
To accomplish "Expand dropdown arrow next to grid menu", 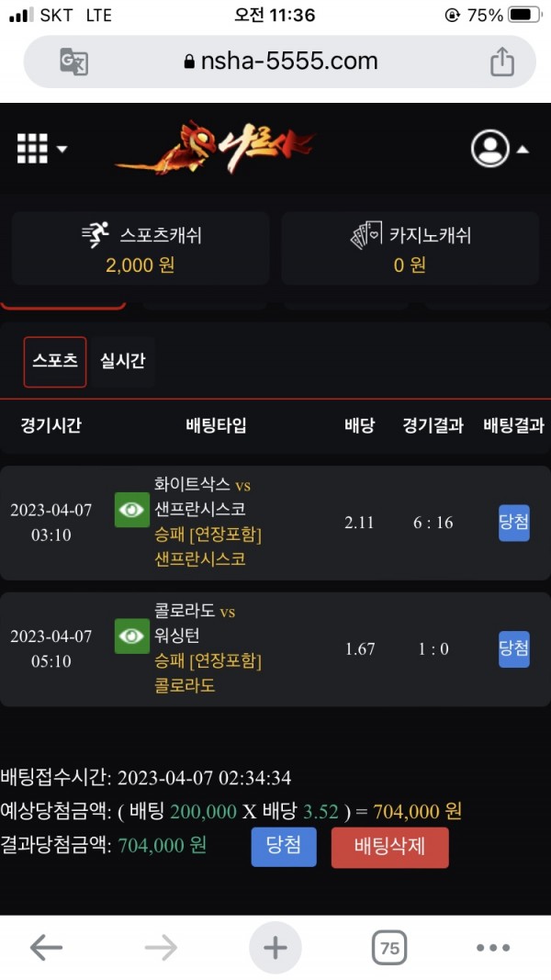I will point(62,149).
